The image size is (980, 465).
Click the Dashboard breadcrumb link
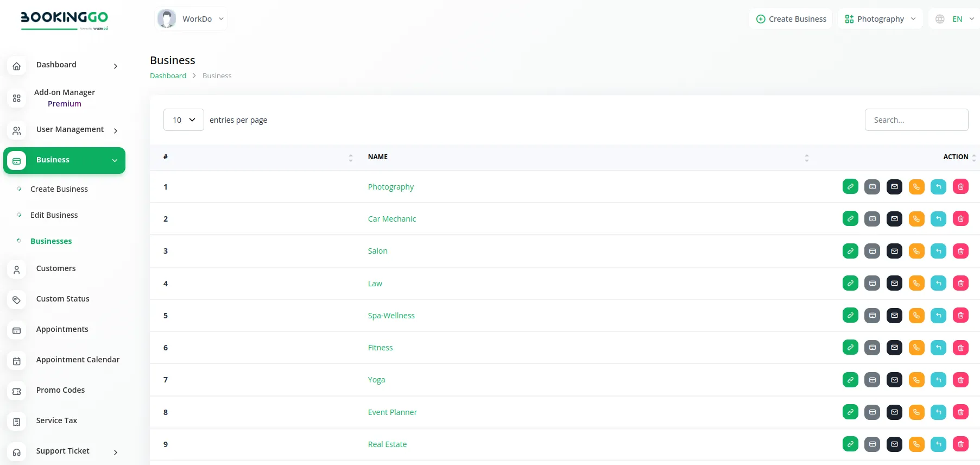[168, 76]
